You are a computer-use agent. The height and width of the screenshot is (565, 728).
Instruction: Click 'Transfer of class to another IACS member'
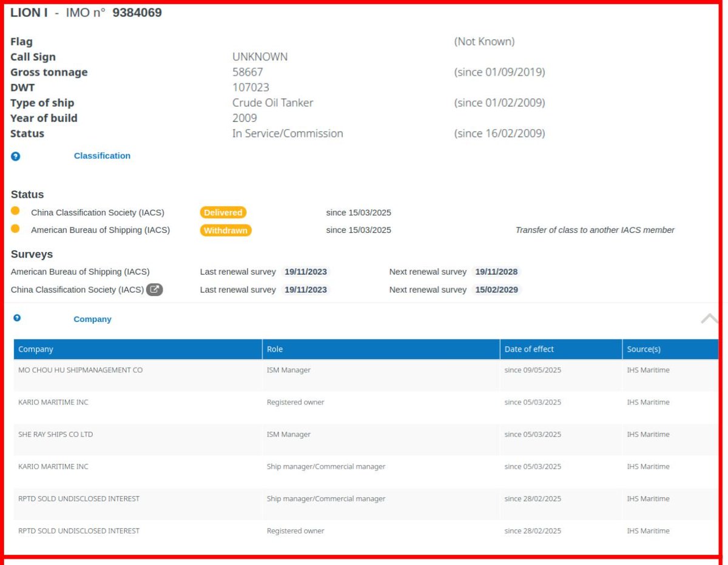pos(595,230)
